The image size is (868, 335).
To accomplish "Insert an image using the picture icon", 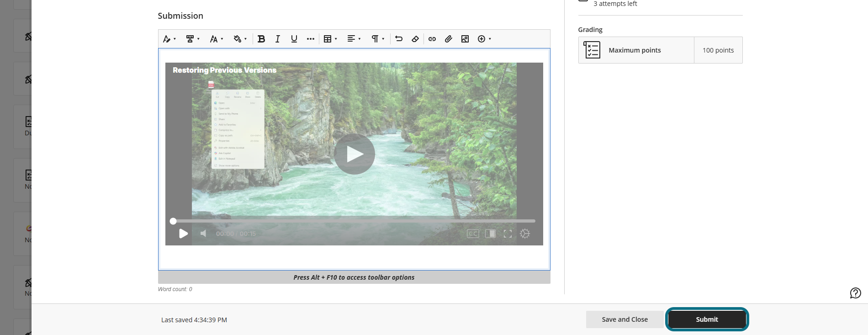I will (x=465, y=39).
